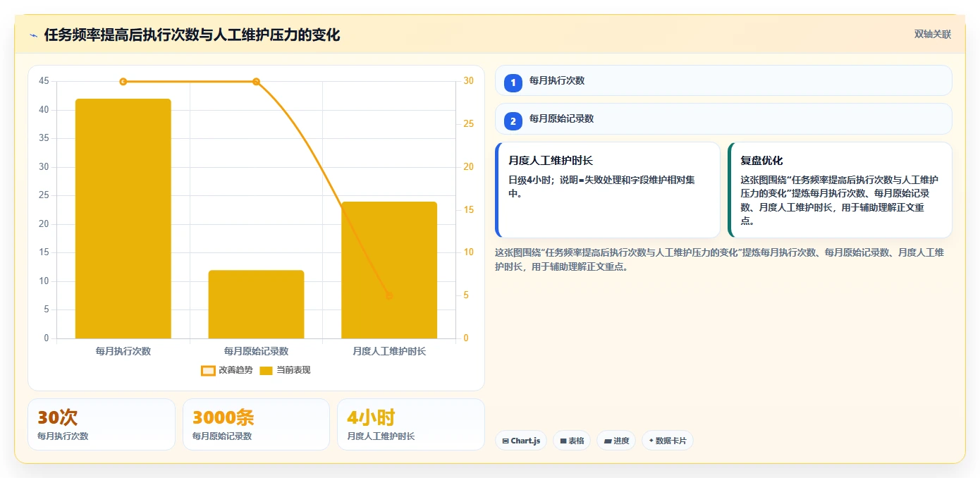Click the label under the 30次 value

[63, 436]
